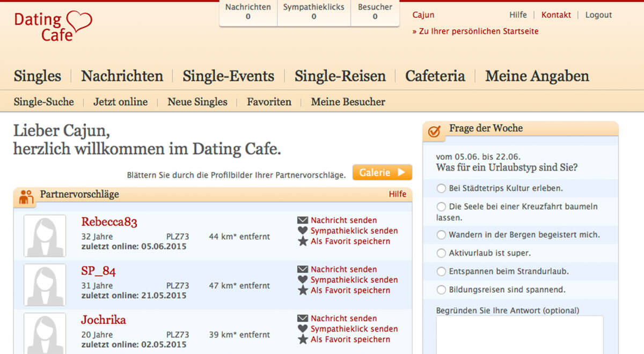Select 'Bei Städtetrips Kultur erleben' option

click(441, 188)
